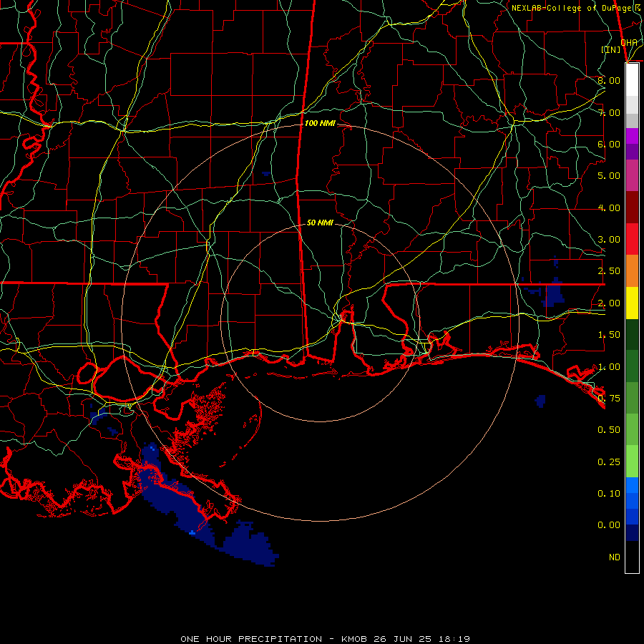Click the NEXLAB-College of DuPage credit text
Screen dimensions: 644x644
(577, 8)
